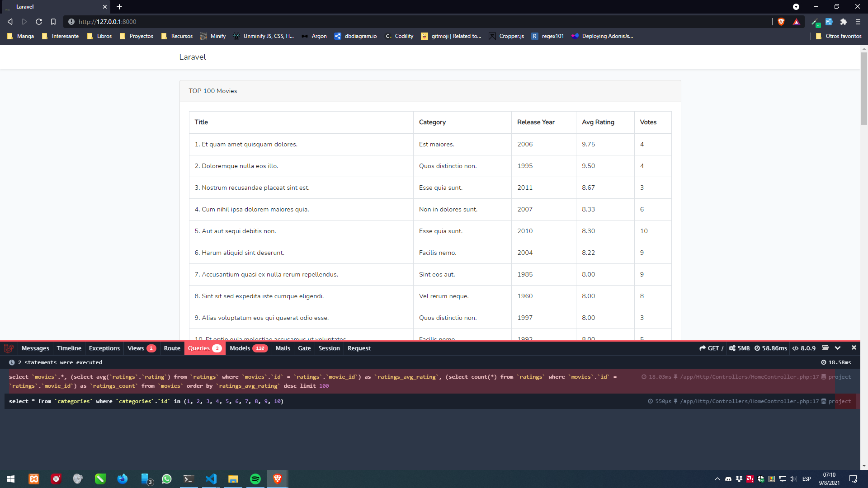Reload the page
This screenshot has height=488, width=868.
point(39,22)
